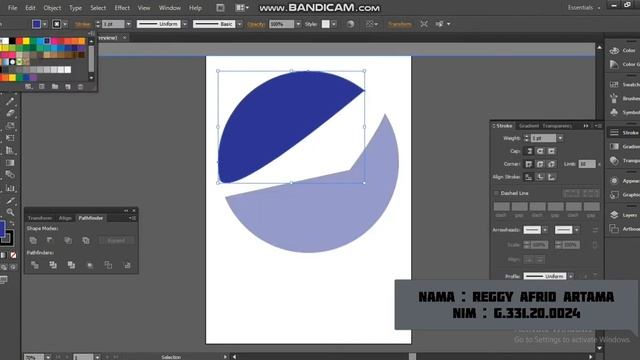The width and height of the screenshot is (640, 360).
Task: Click the Trim pathfinder icon
Action: 53,265
